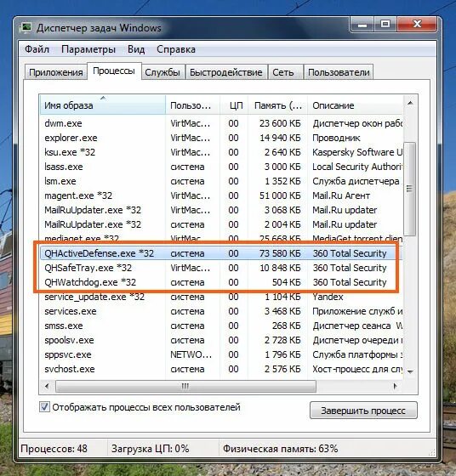This screenshot has height=476, width=456.
Task: Sort by the Имя образа column header
Action: click(x=102, y=105)
